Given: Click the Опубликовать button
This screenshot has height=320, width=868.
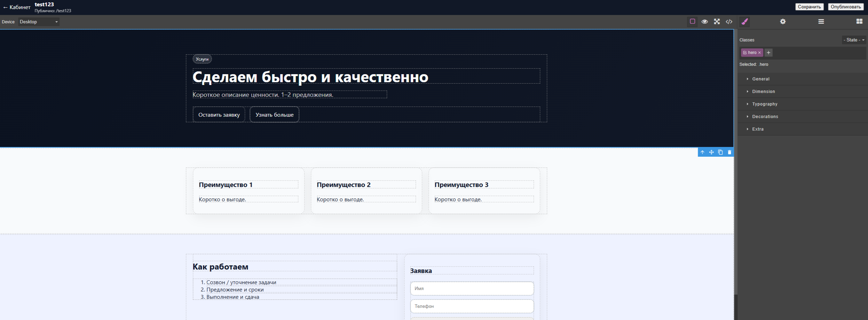Looking at the screenshot, I should (846, 6).
